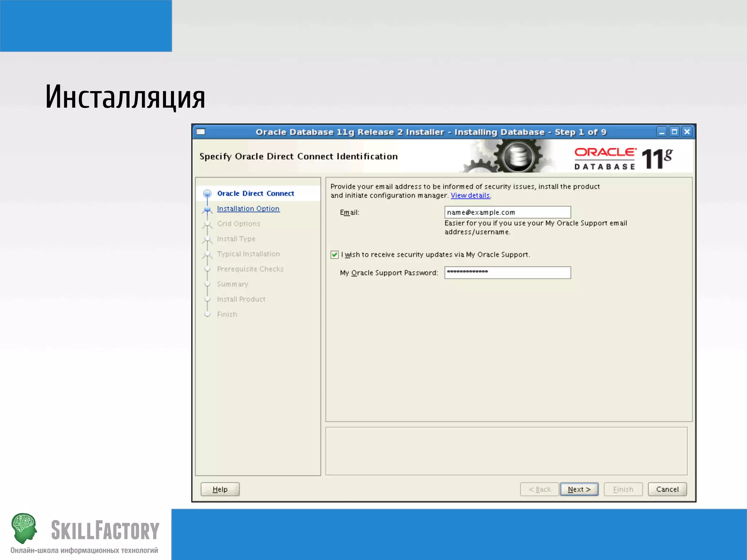The width and height of the screenshot is (747, 560).
Task: Click the Install Product step
Action: click(241, 299)
